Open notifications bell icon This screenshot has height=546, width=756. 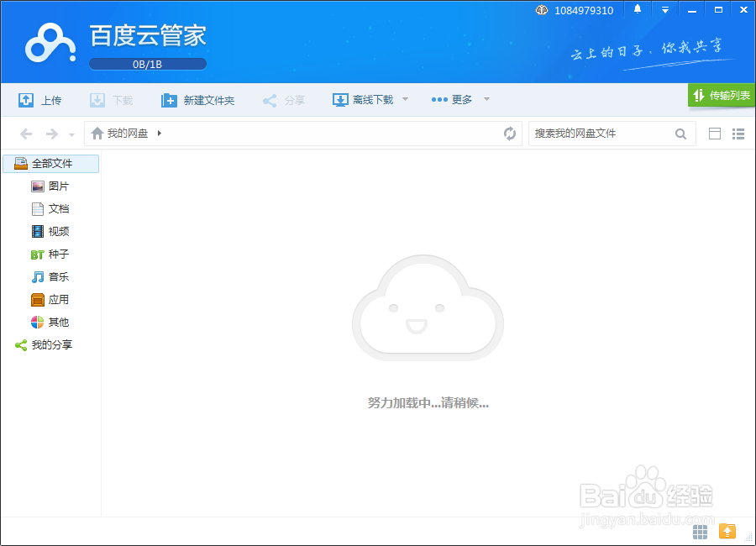pos(638,9)
